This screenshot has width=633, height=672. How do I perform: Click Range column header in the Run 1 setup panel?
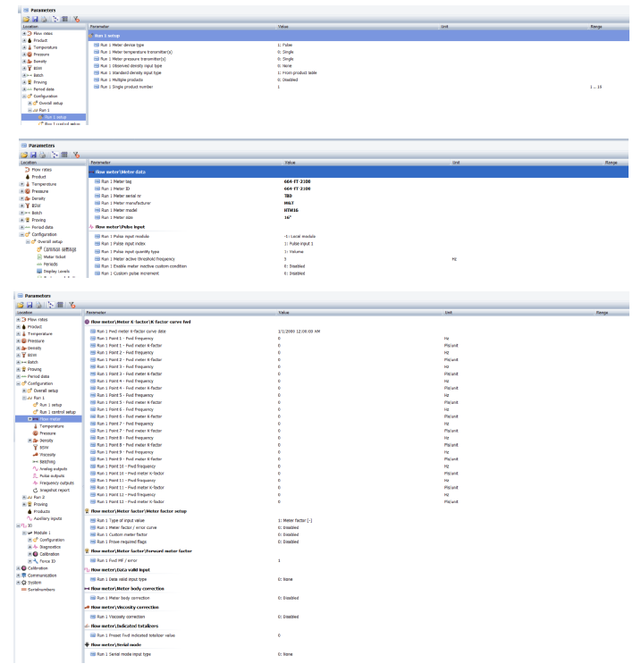point(596,27)
